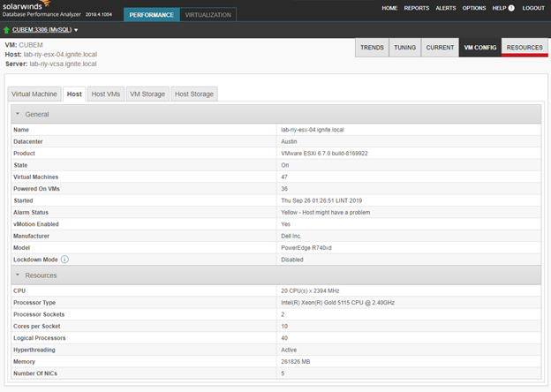Click the Powered On VMs value

click(284, 189)
